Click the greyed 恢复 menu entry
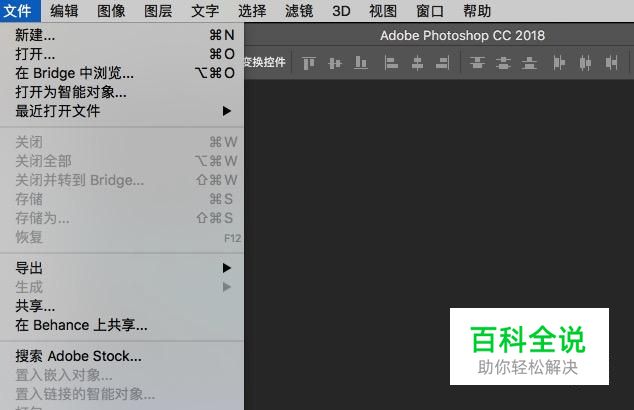 pyautogui.click(x=122, y=237)
